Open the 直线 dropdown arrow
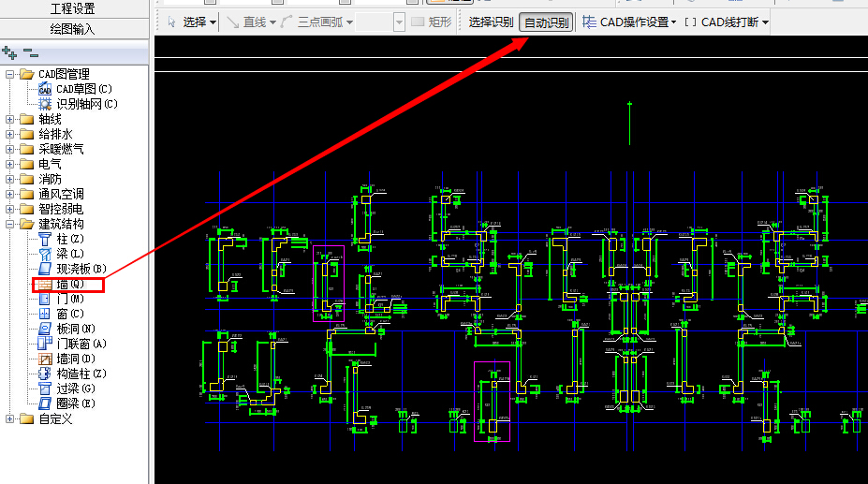868x484 pixels. (272, 22)
